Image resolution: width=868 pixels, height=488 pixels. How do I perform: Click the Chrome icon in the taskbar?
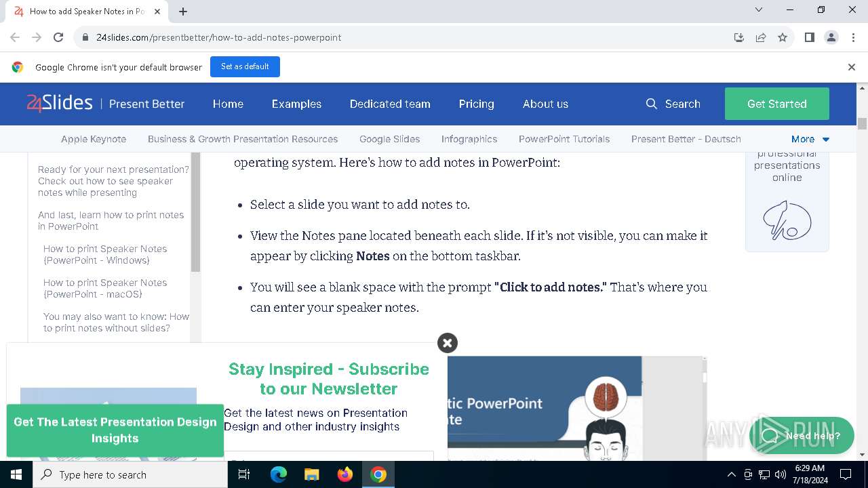coord(378,474)
